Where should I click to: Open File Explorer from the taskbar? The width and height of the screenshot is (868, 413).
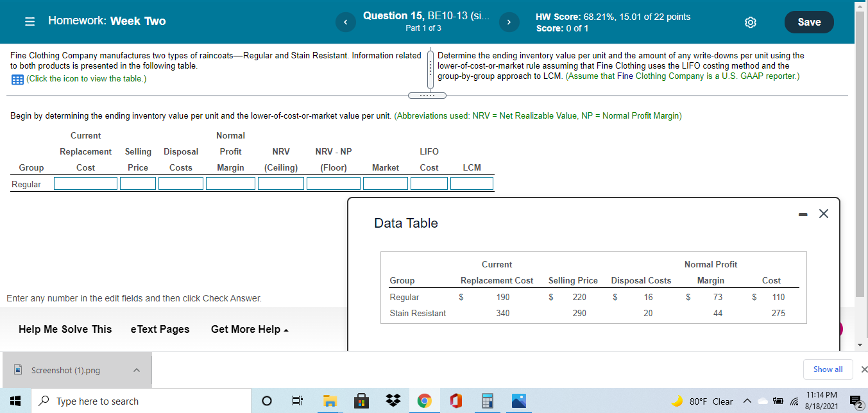point(329,401)
